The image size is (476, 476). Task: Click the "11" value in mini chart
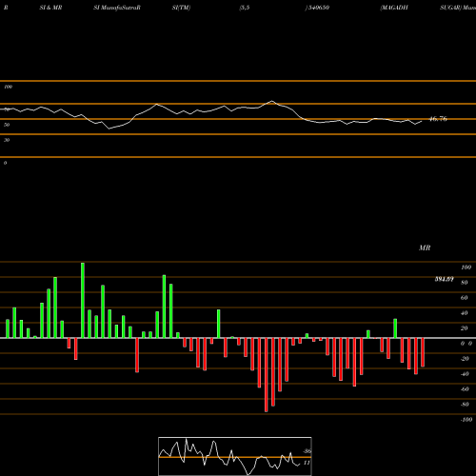pyautogui.click(x=307, y=463)
